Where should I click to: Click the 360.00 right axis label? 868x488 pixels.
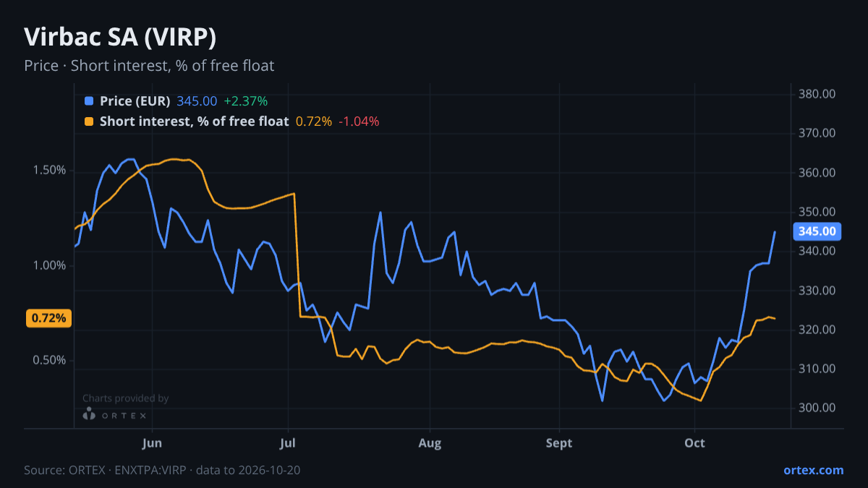tap(818, 173)
